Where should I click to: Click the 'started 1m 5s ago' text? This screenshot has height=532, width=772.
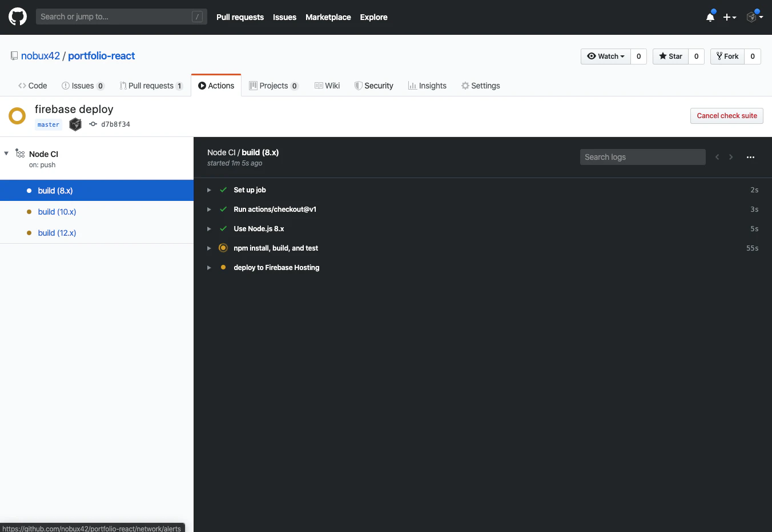point(235,163)
